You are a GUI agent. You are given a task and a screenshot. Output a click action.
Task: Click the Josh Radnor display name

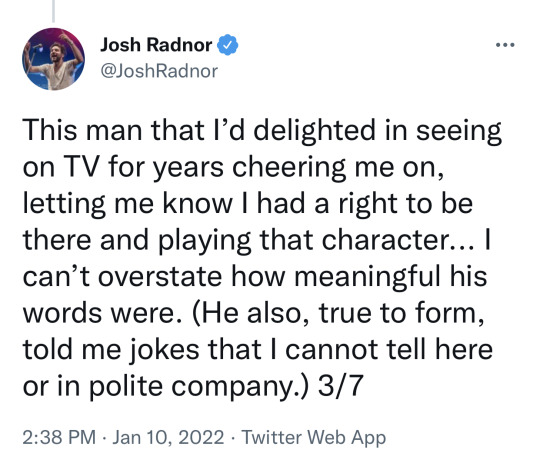coord(156,45)
